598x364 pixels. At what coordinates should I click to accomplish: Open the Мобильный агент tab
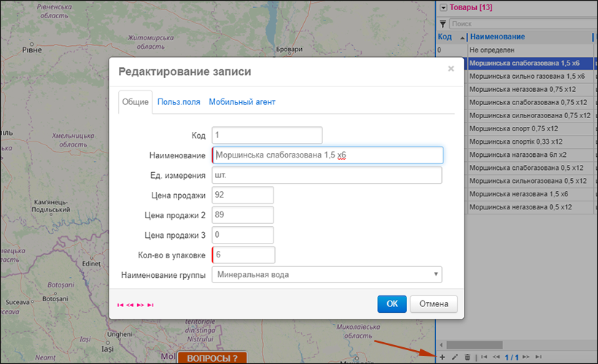(x=242, y=102)
